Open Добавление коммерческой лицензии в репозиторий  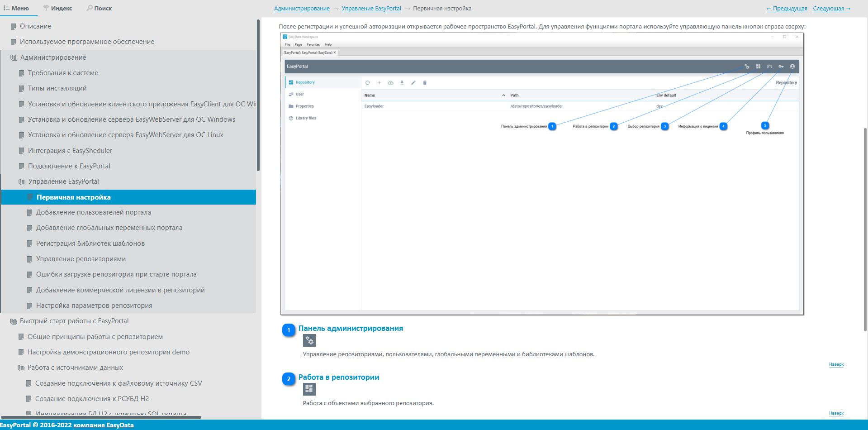120,290
